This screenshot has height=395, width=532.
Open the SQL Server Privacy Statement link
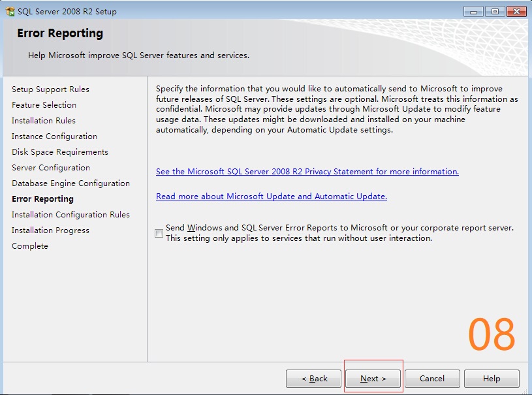(x=307, y=172)
